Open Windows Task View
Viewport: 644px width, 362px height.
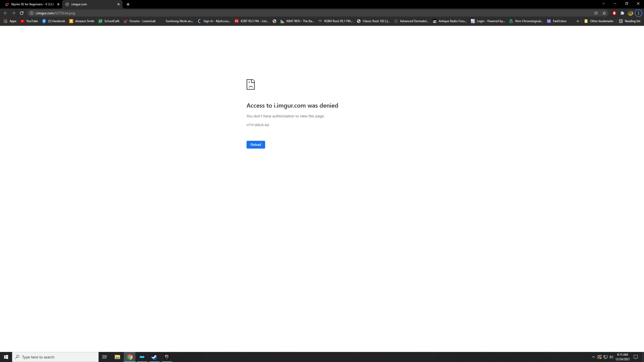point(105,357)
